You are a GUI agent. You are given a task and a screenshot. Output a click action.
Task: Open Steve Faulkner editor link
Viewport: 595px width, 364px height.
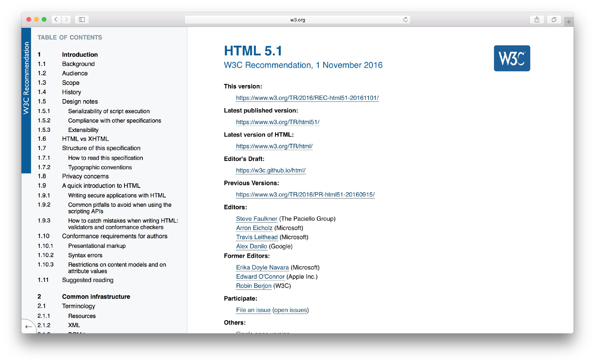[256, 218]
